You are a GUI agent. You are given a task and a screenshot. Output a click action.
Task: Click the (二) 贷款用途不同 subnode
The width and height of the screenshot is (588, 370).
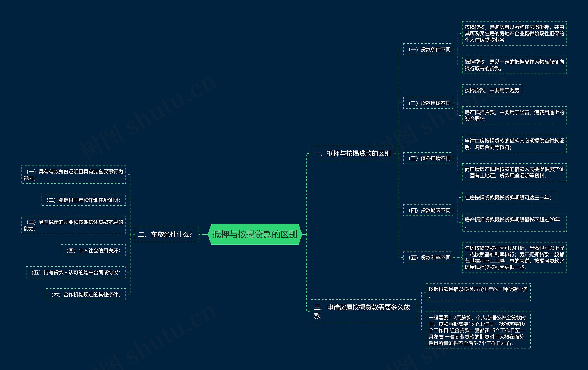(x=428, y=103)
